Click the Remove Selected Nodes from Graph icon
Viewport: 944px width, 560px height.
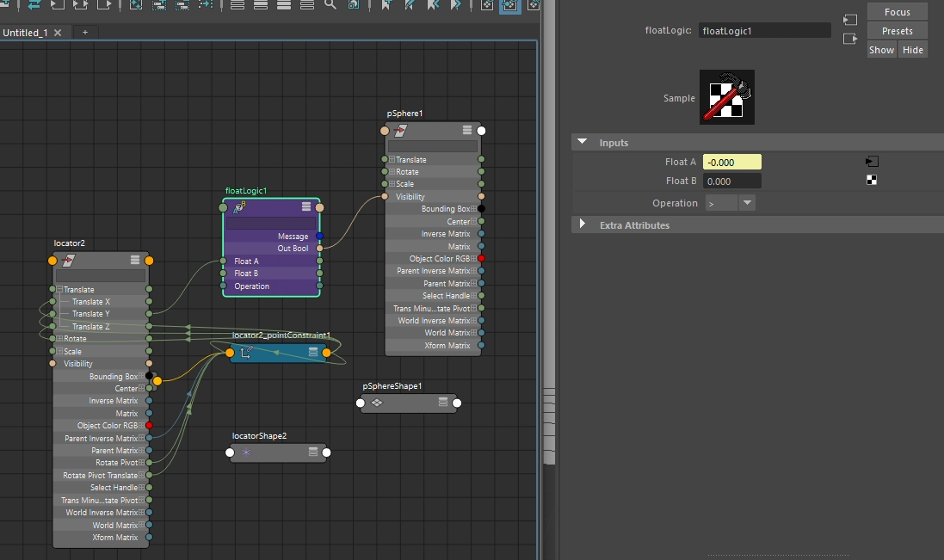182,5
